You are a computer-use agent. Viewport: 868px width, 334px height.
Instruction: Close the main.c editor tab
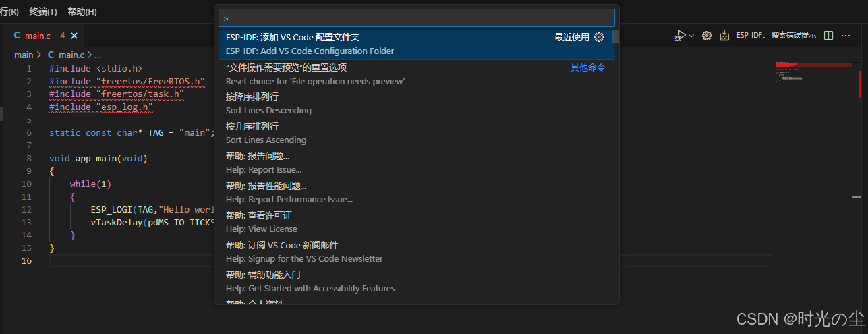[x=74, y=36]
